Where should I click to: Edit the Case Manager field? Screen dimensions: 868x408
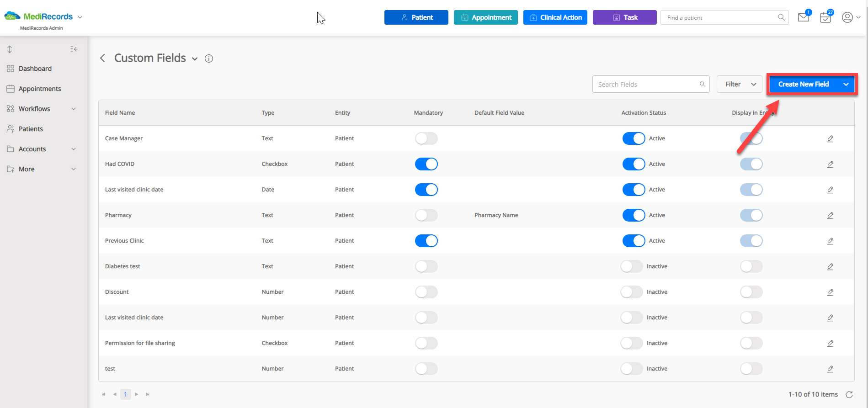pos(830,138)
